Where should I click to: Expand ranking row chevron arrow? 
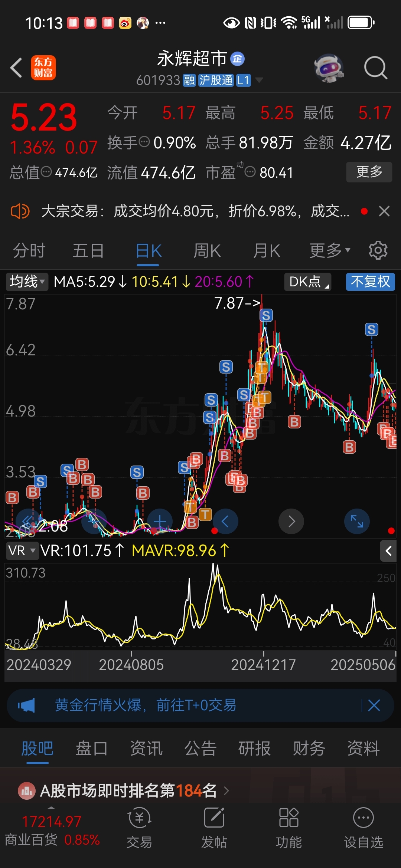pyautogui.click(x=227, y=791)
